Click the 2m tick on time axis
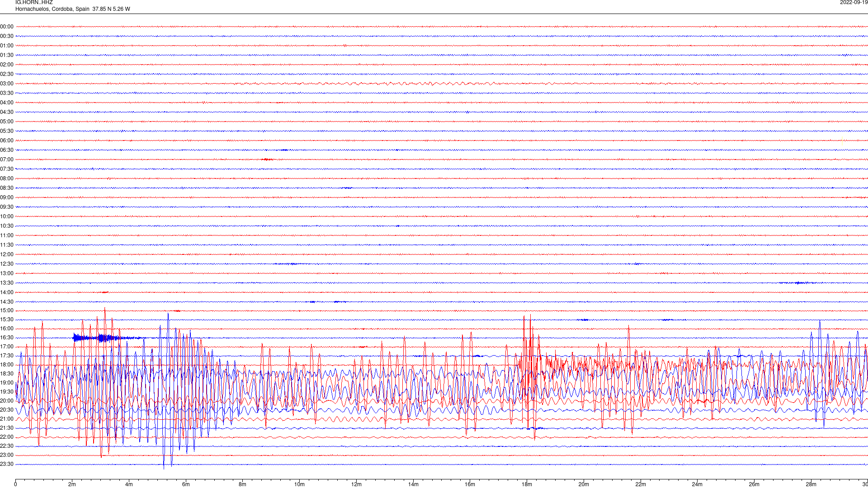 (72, 484)
